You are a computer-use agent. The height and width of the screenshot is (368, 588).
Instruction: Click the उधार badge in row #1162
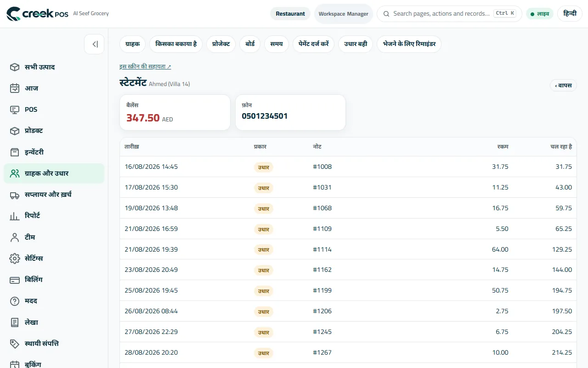point(264,270)
